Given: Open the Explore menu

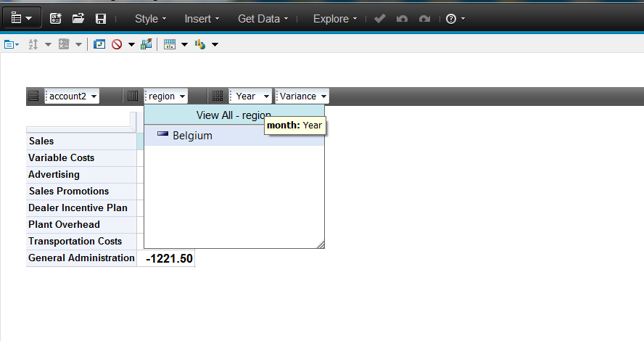Looking at the screenshot, I should click(335, 19).
